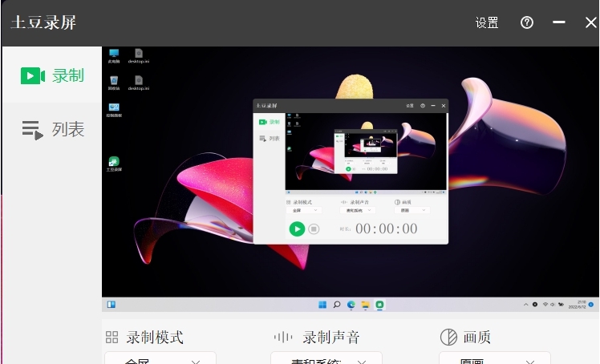Open 设置 in the title bar
This screenshot has height=364, width=600.
pyautogui.click(x=487, y=23)
